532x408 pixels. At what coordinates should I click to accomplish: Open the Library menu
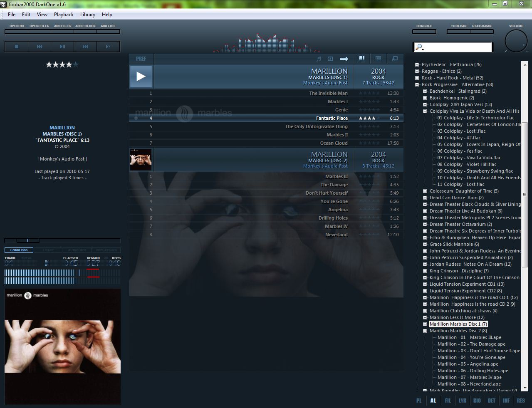[88, 15]
